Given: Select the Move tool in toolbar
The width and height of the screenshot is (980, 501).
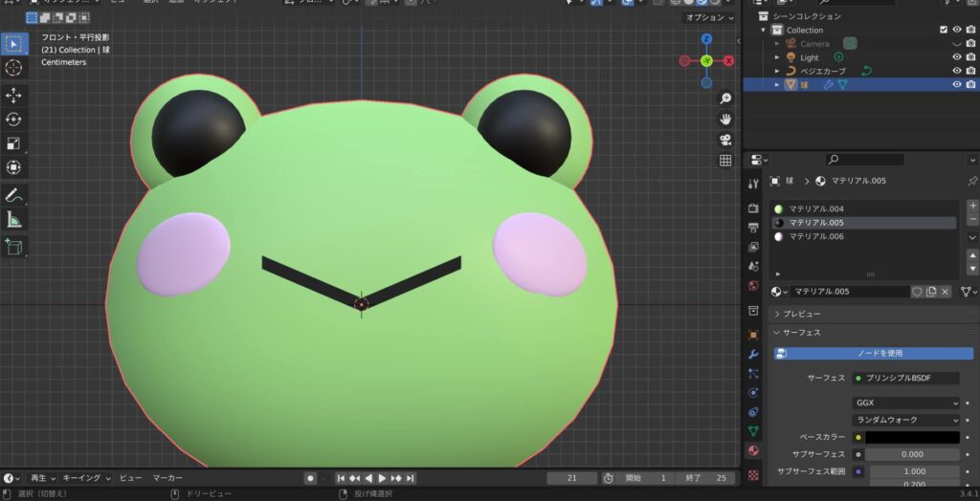Looking at the screenshot, I should 14,96.
